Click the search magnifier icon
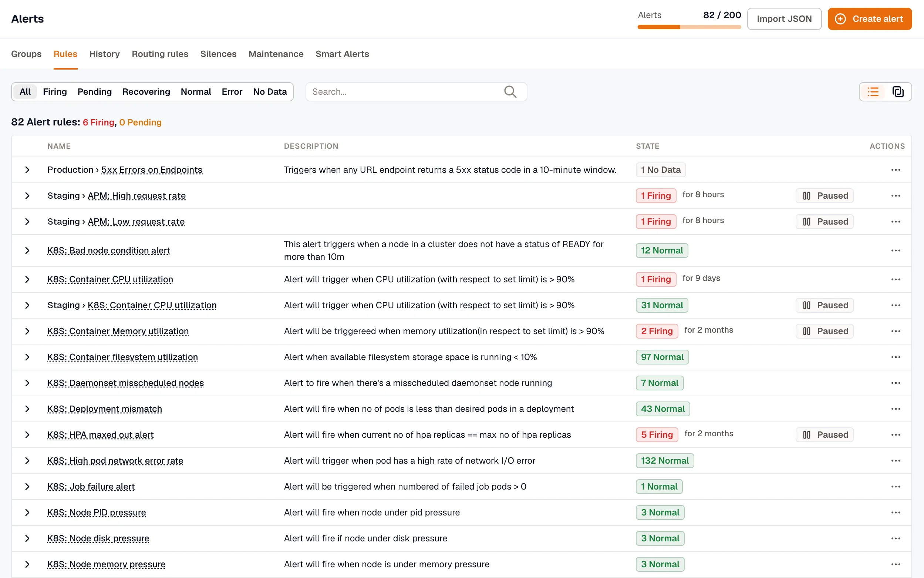The height and width of the screenshot is (578, 924). click(x=510, y=92)
